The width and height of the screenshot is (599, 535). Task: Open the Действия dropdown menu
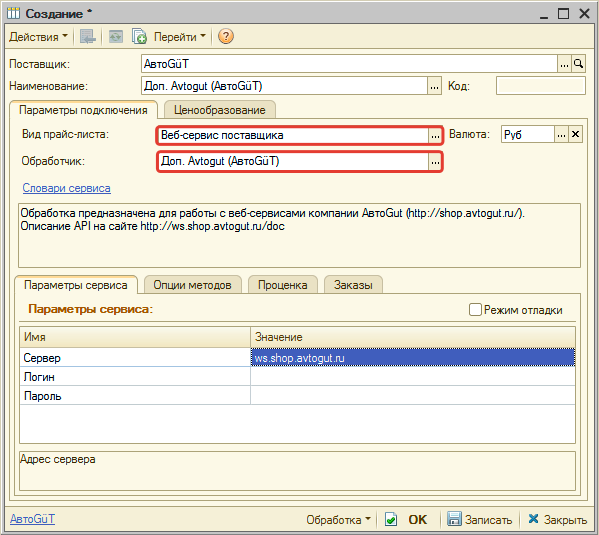click(x=38, y=37)
